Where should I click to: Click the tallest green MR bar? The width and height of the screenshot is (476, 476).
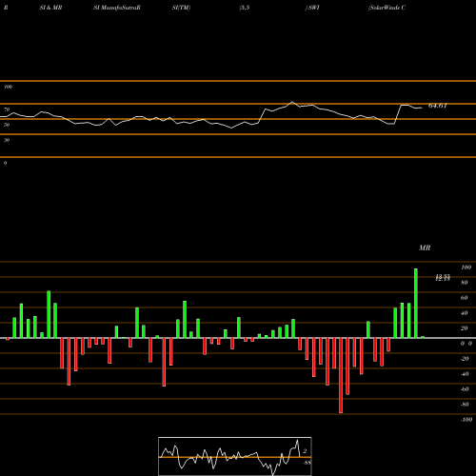tap(416, 303)
